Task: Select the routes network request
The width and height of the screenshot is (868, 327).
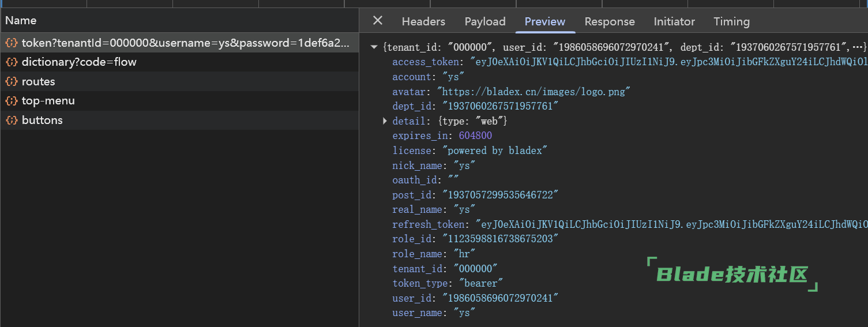Action: (x=39, y=82)
